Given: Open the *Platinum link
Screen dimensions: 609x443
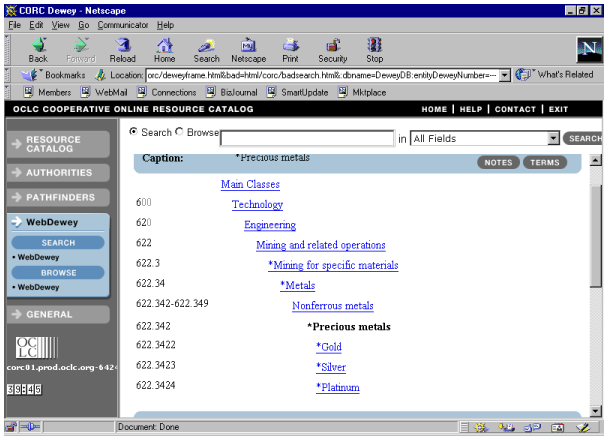Looking at the screenshot, I should tap(338, 387).
